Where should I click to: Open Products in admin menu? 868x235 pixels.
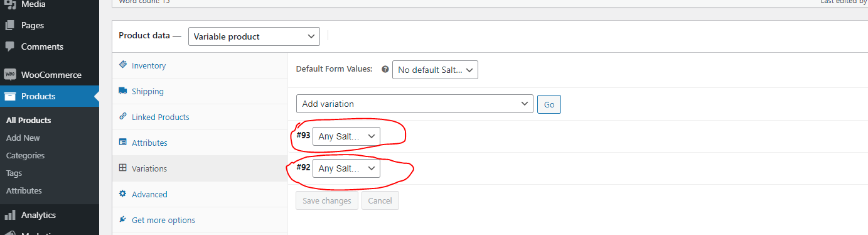coord(50,96)
